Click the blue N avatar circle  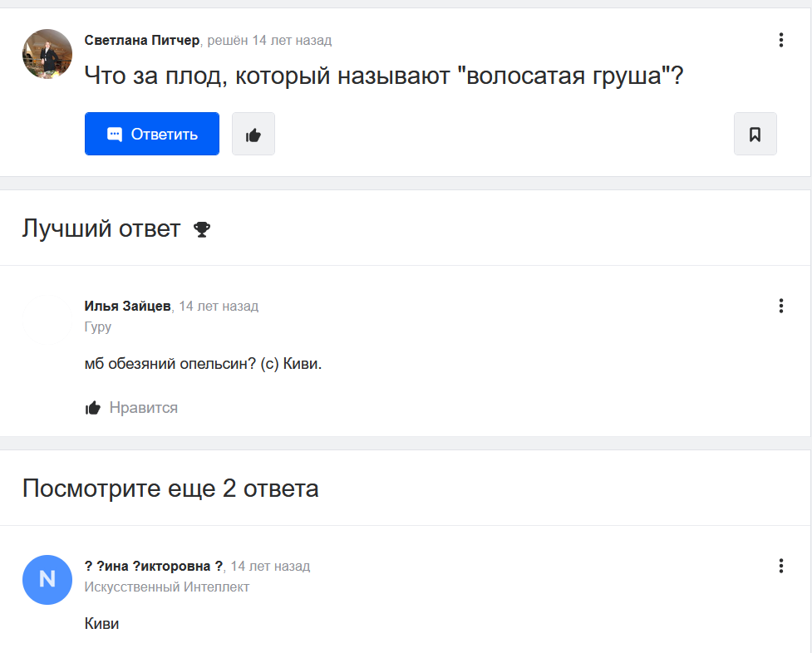(x=47, y=579)
